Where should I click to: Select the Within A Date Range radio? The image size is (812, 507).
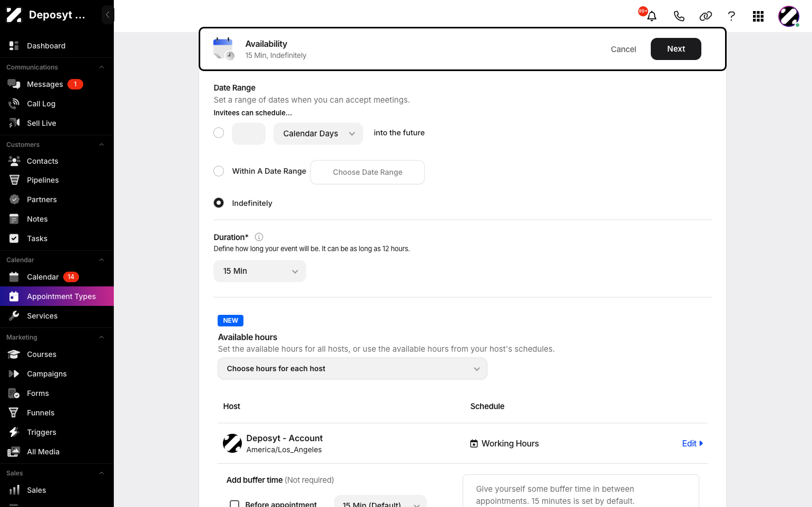coord(219,171)
